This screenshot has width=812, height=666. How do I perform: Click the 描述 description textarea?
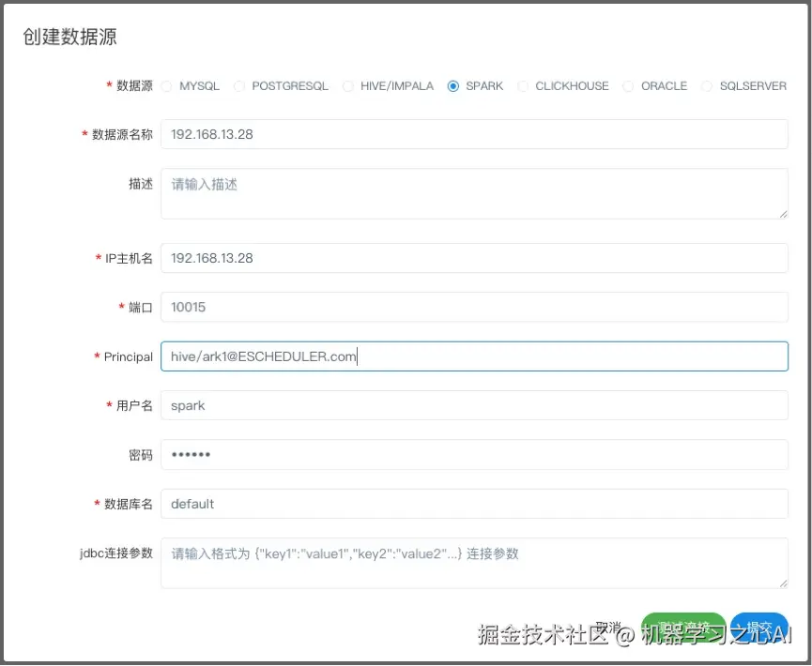pos(474,193)
